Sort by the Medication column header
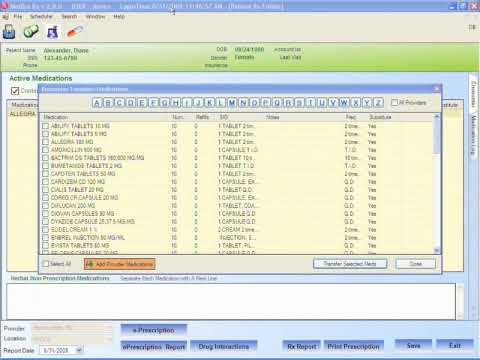 [x=56, y=117]
